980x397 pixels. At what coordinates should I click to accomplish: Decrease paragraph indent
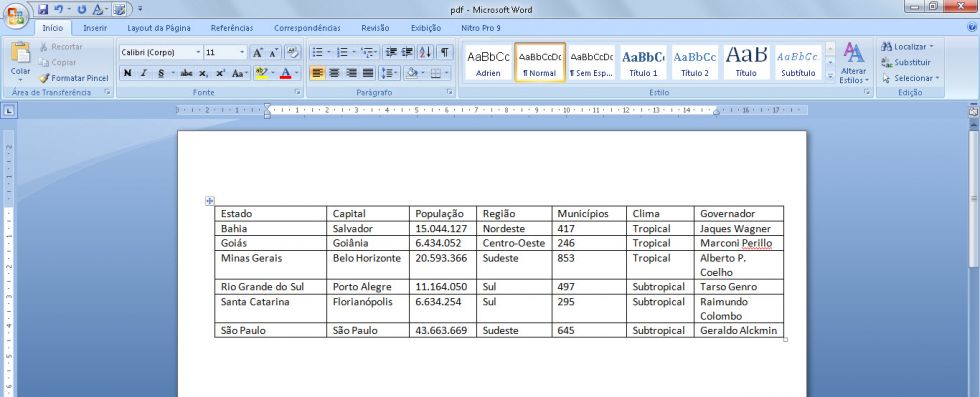(391, 53)
